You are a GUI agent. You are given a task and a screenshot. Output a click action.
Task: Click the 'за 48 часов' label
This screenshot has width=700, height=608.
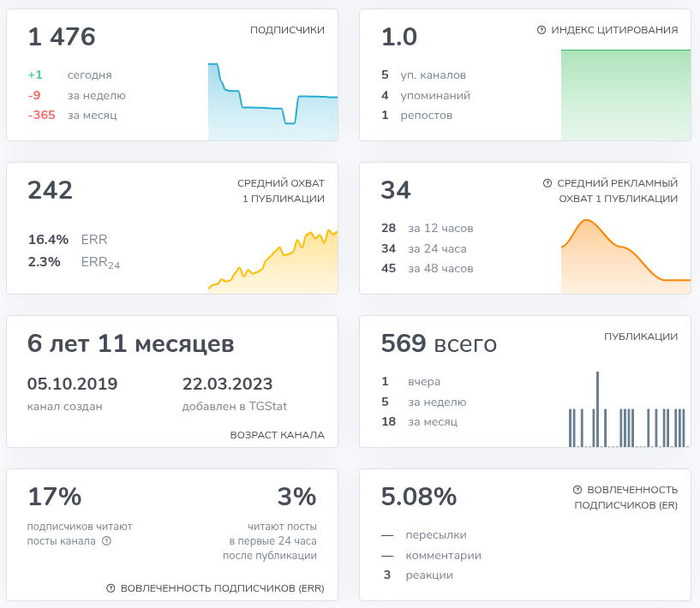[440, 269]
